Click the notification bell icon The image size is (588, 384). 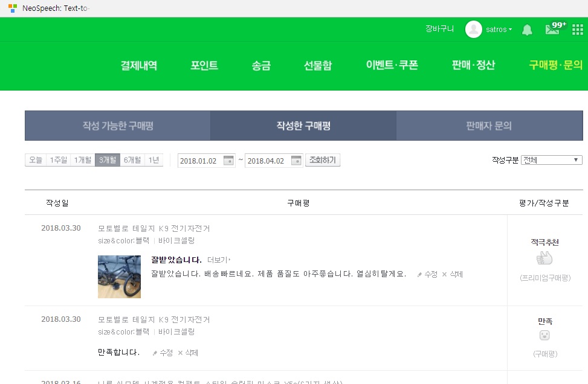click(527, 30)
